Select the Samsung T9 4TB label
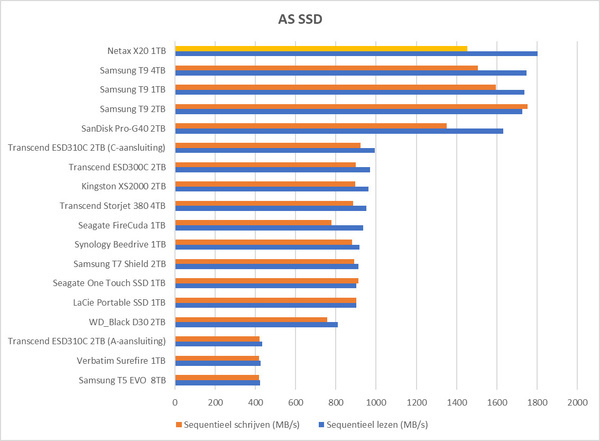The image size is (600, 441). [133, 70]
